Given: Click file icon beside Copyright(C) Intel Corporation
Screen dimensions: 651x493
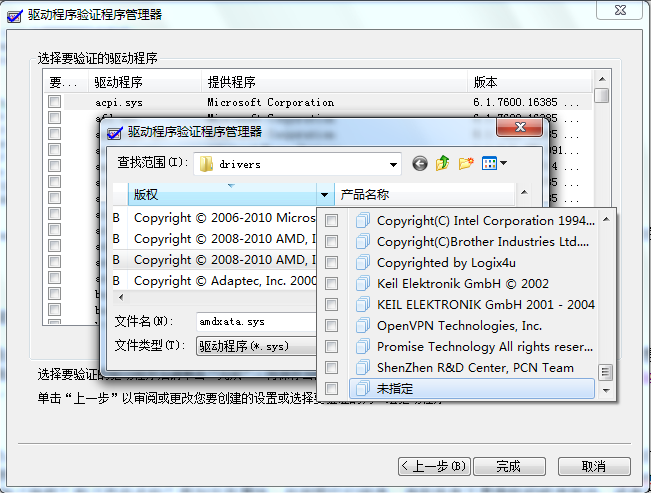Looking at the screenshot, I should [362, 220].
